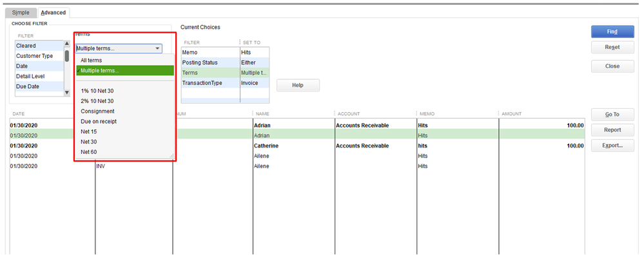The height and width of the screenshot is (255, 644).
Task: Click filter list scroll down arrow
Action: pyautogui.click(x=67, y=93)
